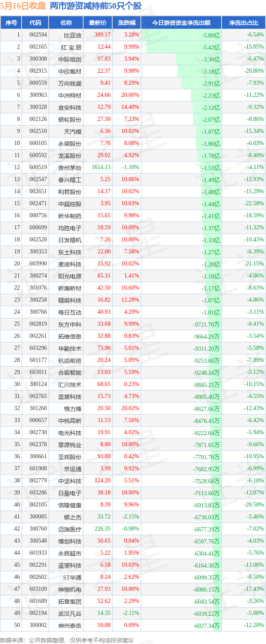Select stock name 精锻科技

(x=70, y=300)
